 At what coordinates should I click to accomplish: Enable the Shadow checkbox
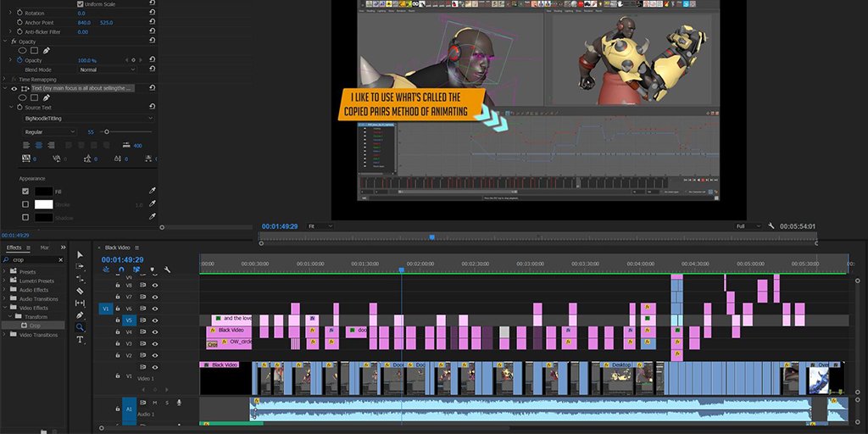[25, 218]
